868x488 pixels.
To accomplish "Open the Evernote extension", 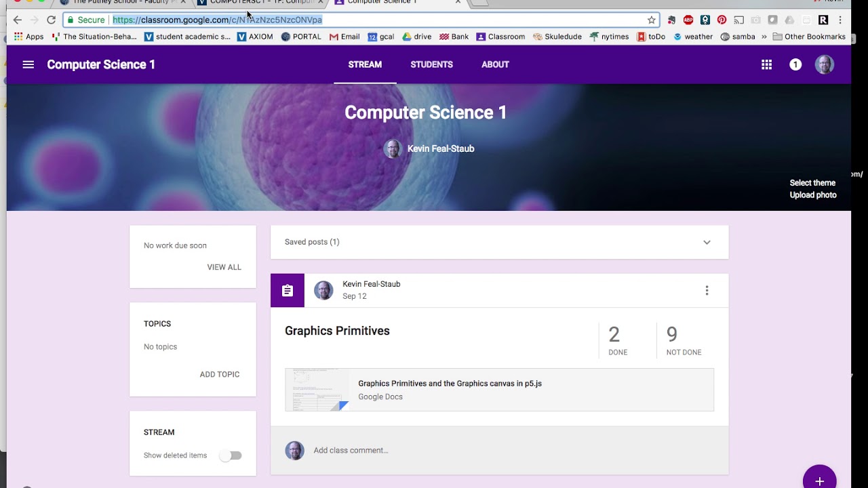I will pyautogui.click(x=671, y=20).
